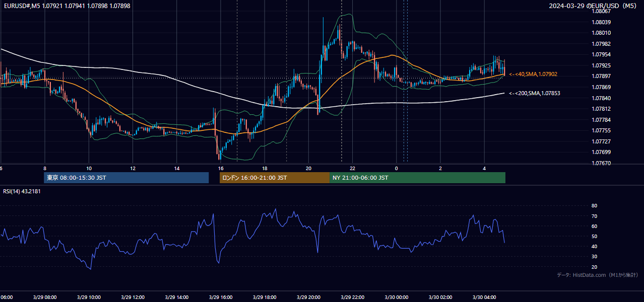This screenshot has height=302, width=644.
Task: Click RSI scale value 30
Action: pyautogui.click(x=595, y=256)
